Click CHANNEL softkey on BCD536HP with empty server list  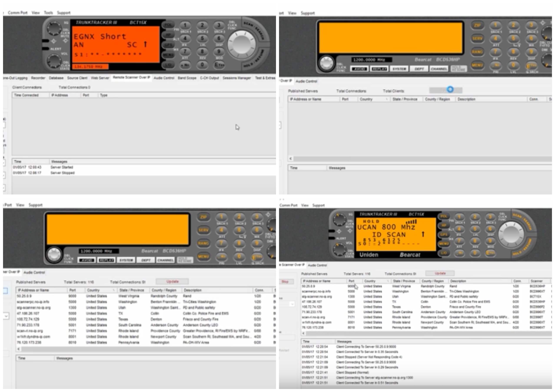coord(439,69)
